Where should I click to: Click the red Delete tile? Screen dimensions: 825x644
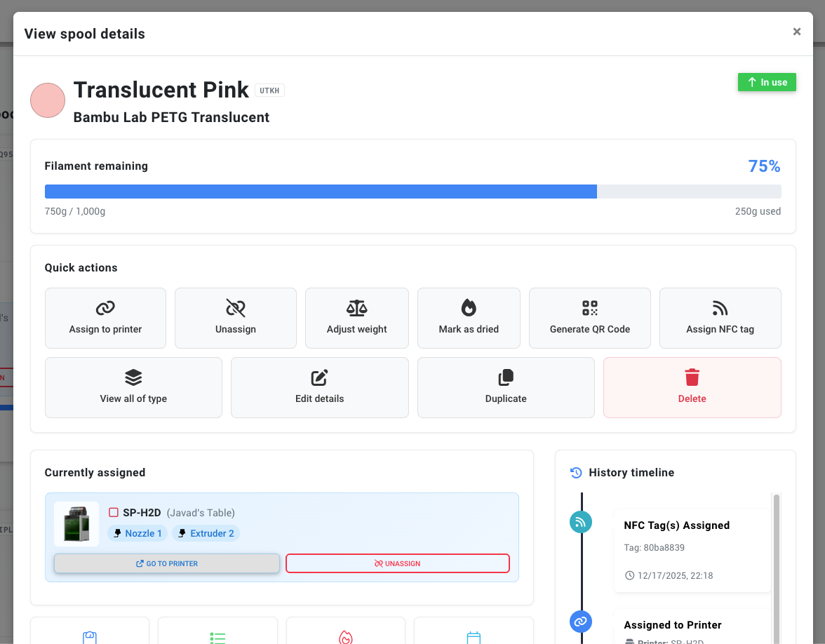692,387
